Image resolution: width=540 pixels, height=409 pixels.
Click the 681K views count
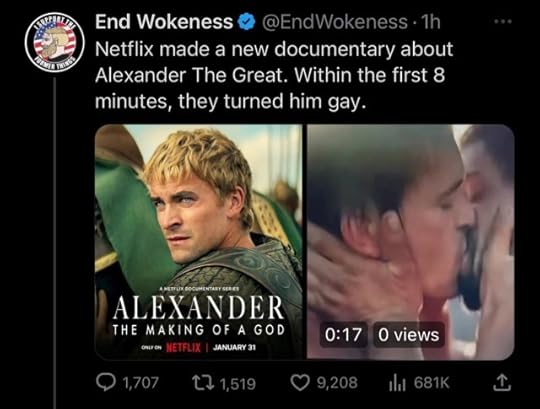click(432, 383)
